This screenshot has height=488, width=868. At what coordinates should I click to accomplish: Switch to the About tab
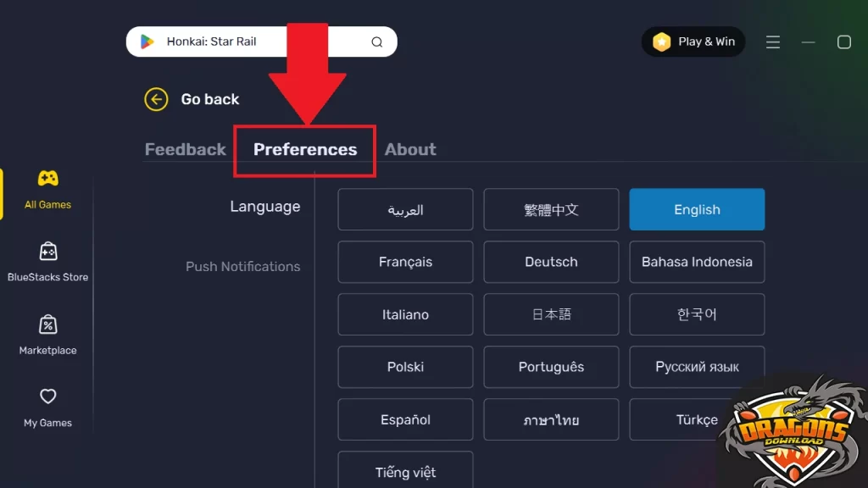[410, 149]
